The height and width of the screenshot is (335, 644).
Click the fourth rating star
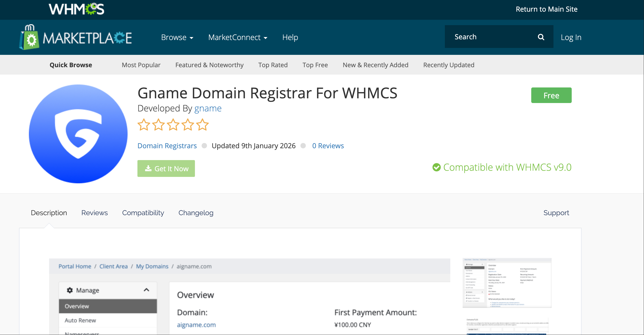click(188, 125)
